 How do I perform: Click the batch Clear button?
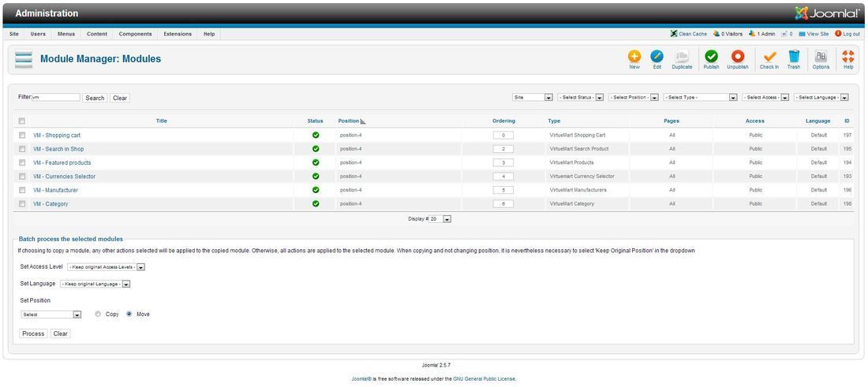pyautogui.click(x=60, y=334)
